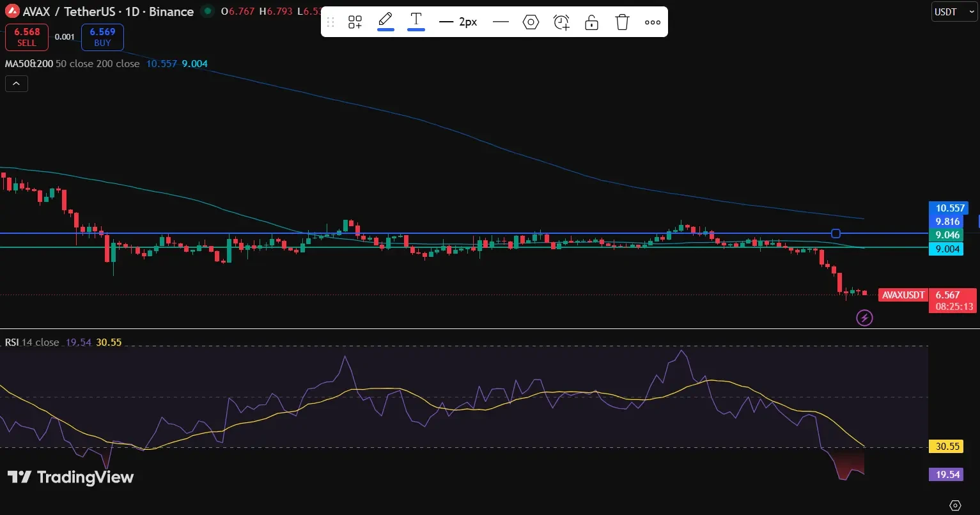
Task: Open the pencil line color picker
Action: tap(385, 21)
